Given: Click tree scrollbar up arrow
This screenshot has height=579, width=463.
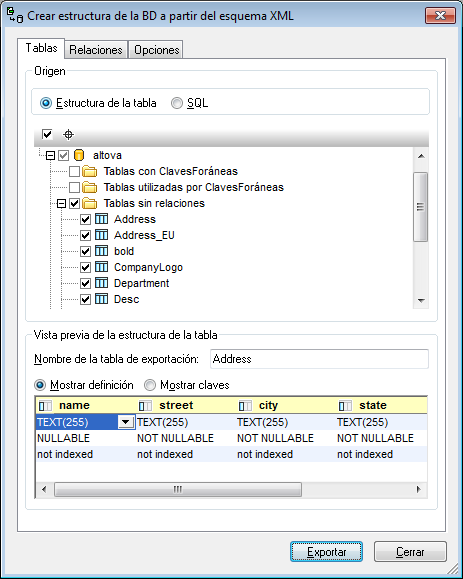Looking at the screenshot, I should (x=421, y=156).
